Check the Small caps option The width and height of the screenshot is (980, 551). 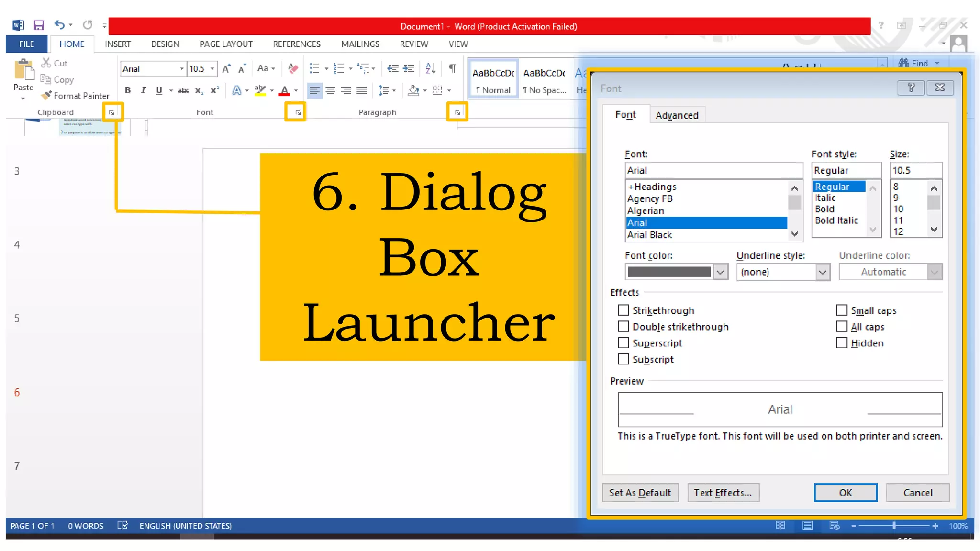point(842,310)
